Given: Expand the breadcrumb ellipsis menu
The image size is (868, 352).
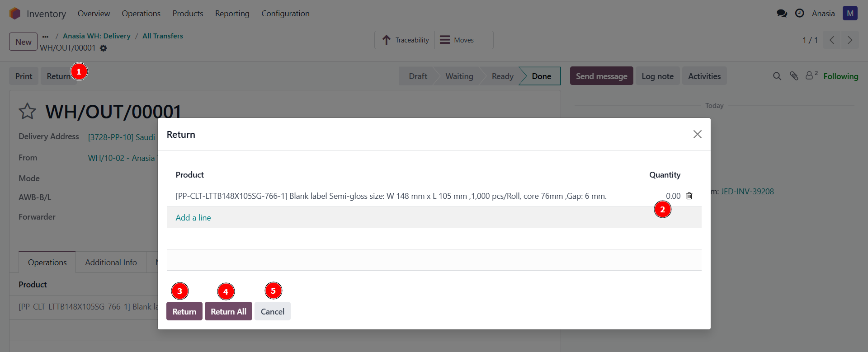Looking at the screenshot, I should (45, 36).
